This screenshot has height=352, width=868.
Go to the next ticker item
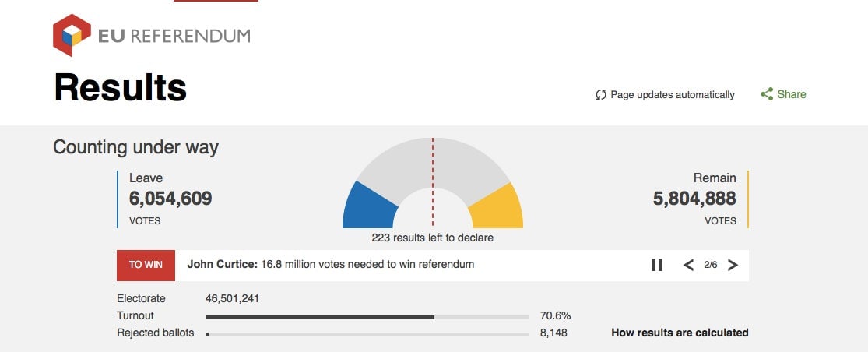tap(733, 265)
